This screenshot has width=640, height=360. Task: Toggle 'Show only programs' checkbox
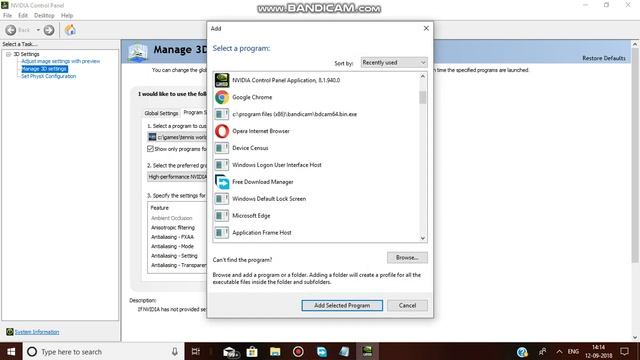150,149
